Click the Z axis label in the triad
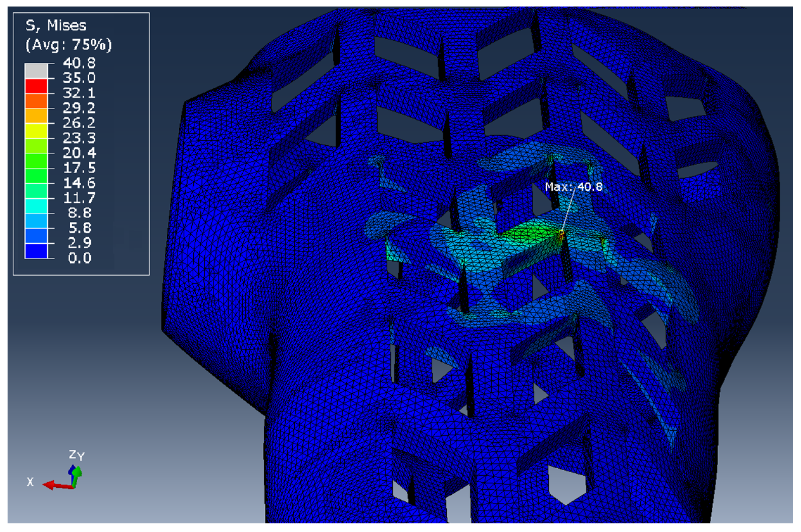This screenshot has width=801, height=532. coord(72,454)
